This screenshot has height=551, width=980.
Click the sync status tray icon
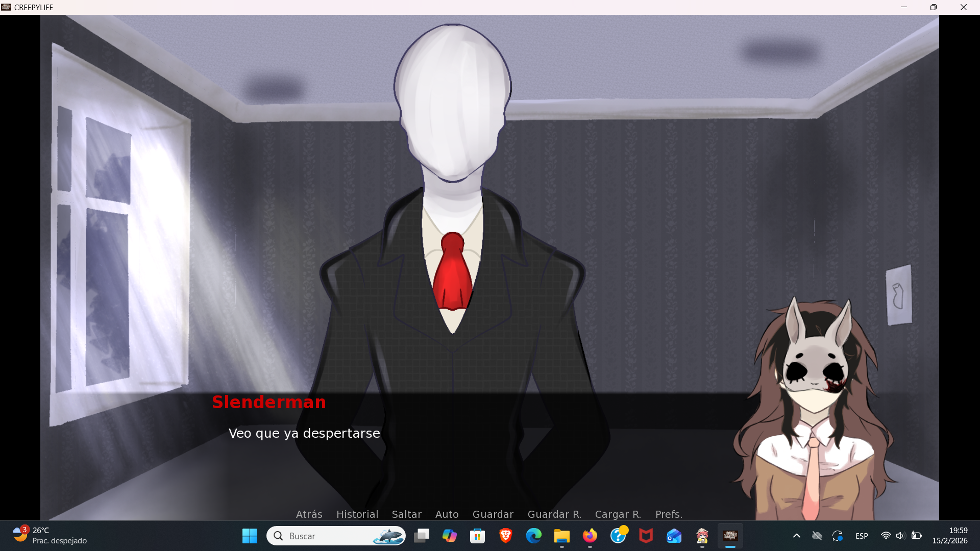pyautogui.click(x=838, y=536)
